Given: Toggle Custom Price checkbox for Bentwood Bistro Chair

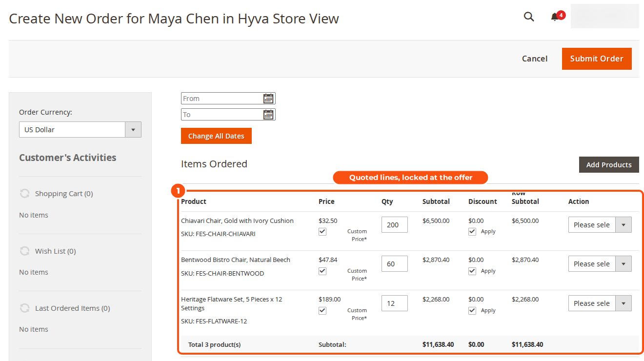Looking at the screenshot, I should 322,271.
